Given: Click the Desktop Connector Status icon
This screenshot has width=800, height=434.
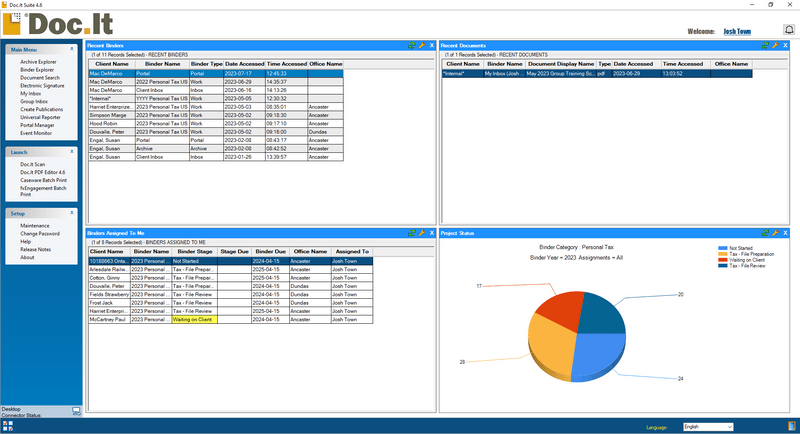Looking at the screenshot, I should pyautogui.click(x=76, y=411).
